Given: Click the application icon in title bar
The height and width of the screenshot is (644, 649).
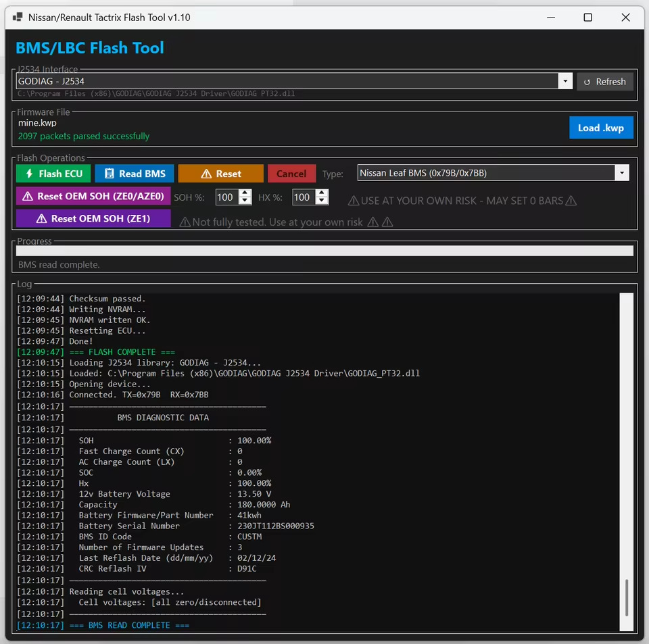Looking at the screenshot, I should [18, 17].
